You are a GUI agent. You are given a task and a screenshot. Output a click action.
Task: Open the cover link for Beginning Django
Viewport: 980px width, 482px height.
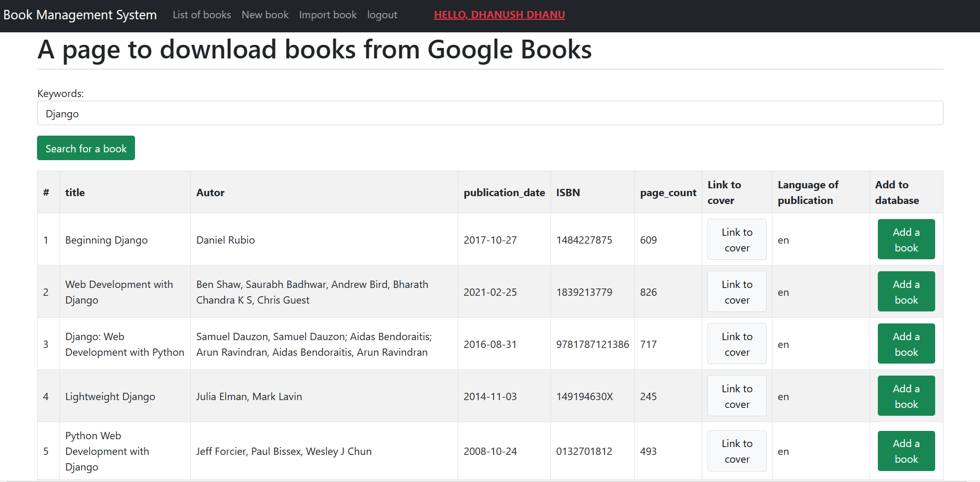[737, 239]
